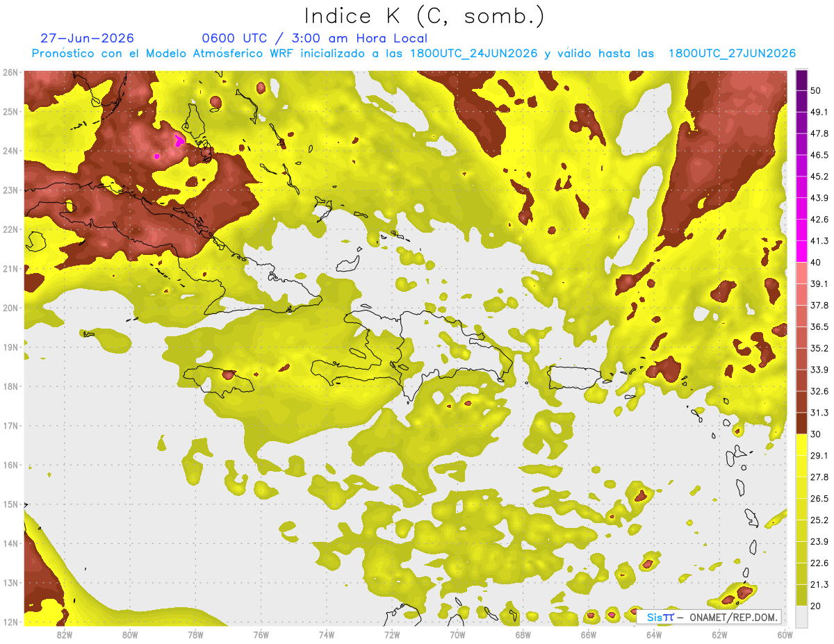Pick the magenta swatch between 40 and 41.3

coord(801,251)
